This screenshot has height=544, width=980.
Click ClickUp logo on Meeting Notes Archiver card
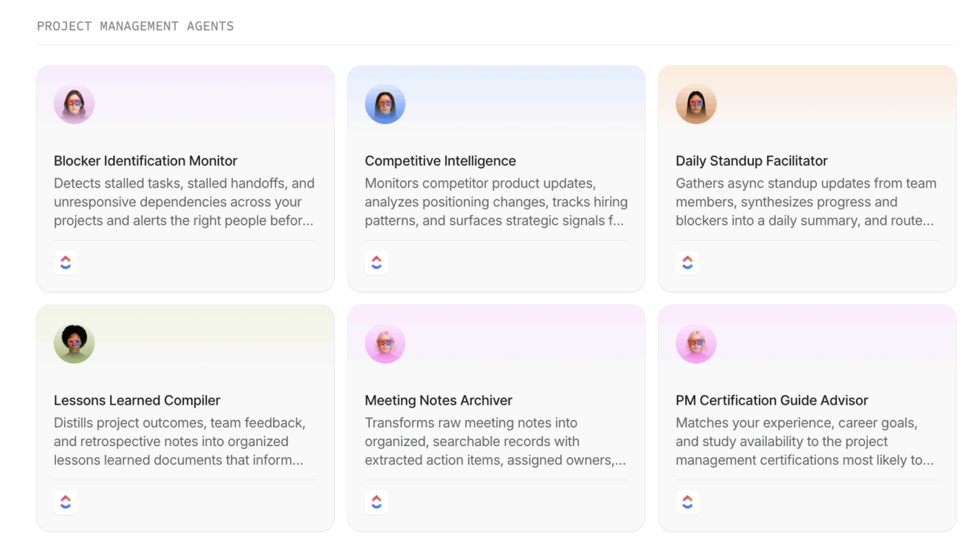(377, 502)
